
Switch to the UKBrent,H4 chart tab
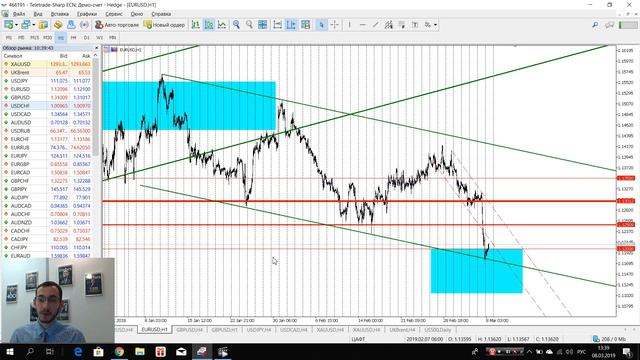(402, 329)
